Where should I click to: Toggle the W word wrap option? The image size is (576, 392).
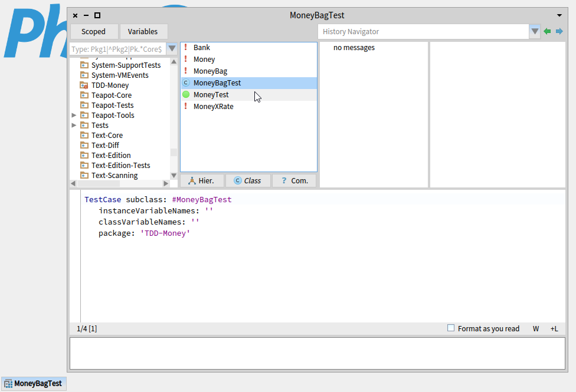pos(536,329)
